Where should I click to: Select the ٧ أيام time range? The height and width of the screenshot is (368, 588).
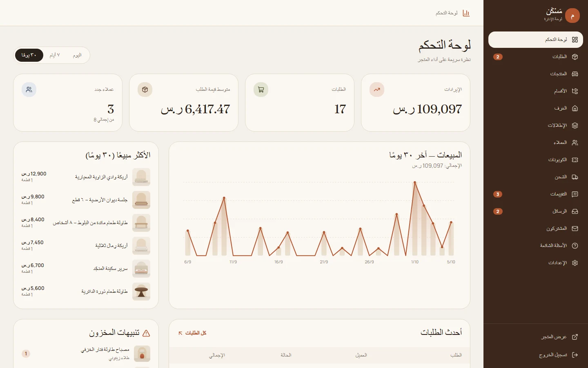point(55,55)
